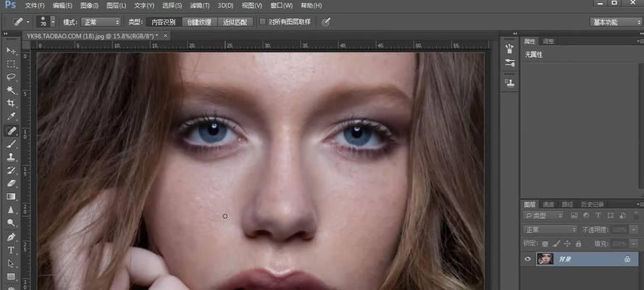
Task: Filter layers by smart objects icon
Action: [623, 215]
